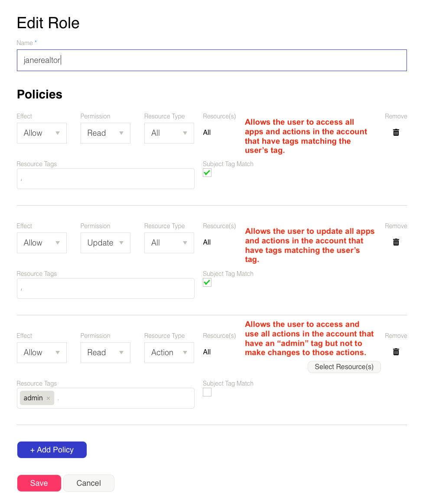
Task: Click the + Add Policy button
Action: click(52, 450)
